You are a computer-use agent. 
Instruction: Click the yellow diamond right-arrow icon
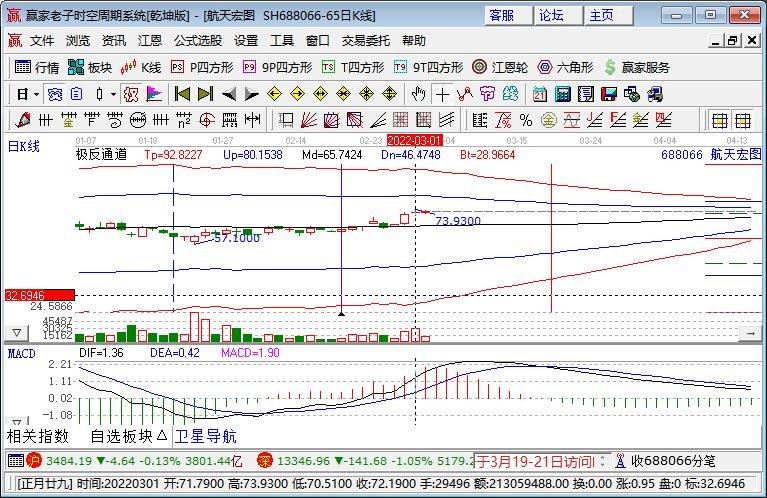click(297, 94)
